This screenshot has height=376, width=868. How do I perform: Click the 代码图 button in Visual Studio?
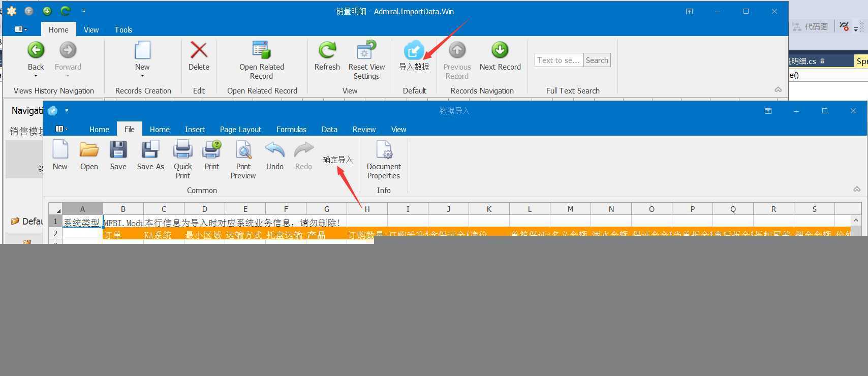(x=811, y=26)
